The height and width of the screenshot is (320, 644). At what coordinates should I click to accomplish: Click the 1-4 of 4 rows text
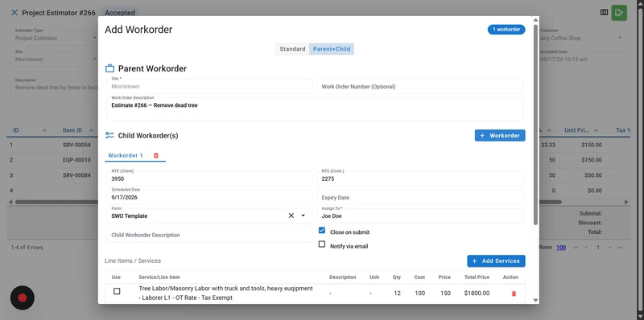27,248
